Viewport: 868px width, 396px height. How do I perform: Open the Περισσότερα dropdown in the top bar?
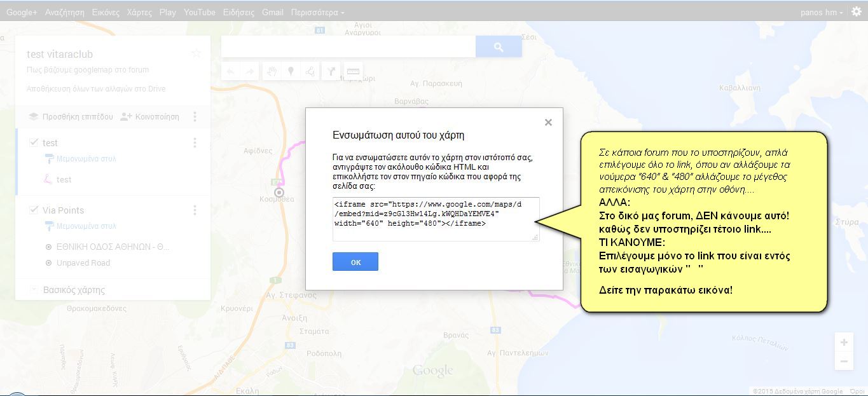(317, 12)
